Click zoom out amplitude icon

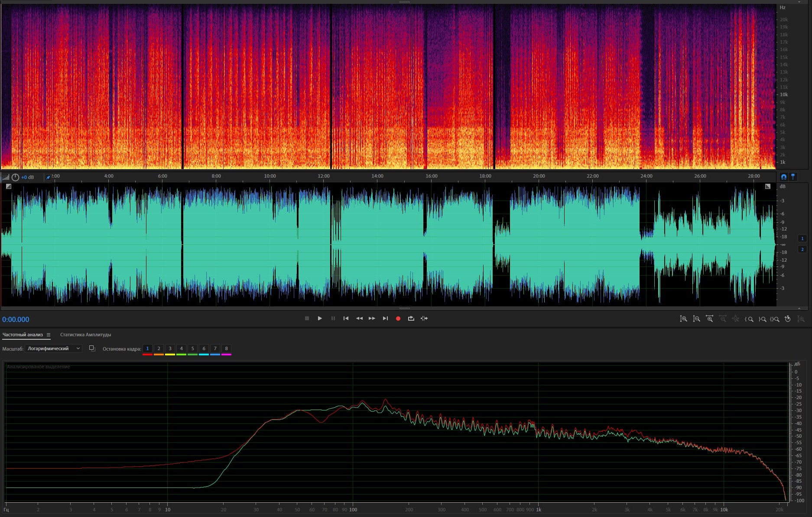[x=696, y=319]
